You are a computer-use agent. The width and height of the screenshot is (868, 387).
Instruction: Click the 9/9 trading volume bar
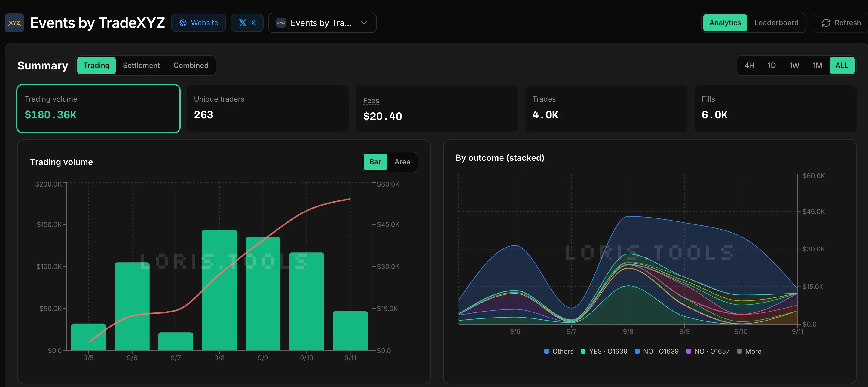pos(263,294)
